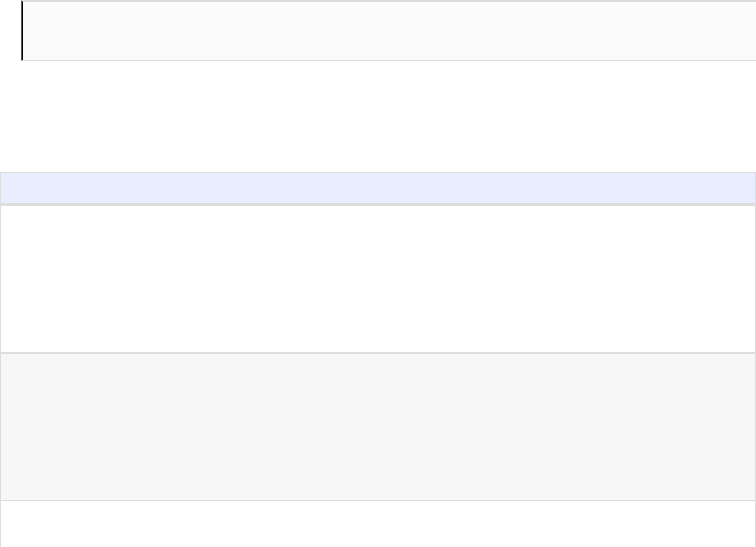Screen dimensions: 756x547
Task: Click blank area between box and table
Action: [x=378, y=116]
